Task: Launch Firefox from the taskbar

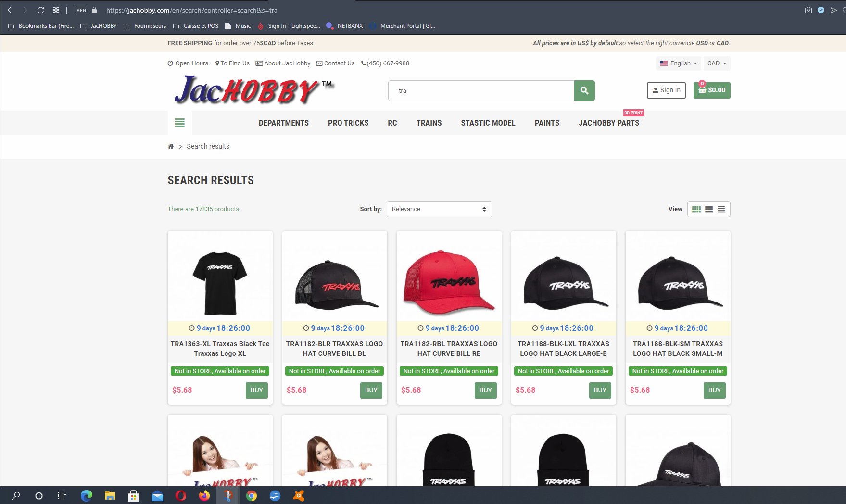Action: [204, 495]
